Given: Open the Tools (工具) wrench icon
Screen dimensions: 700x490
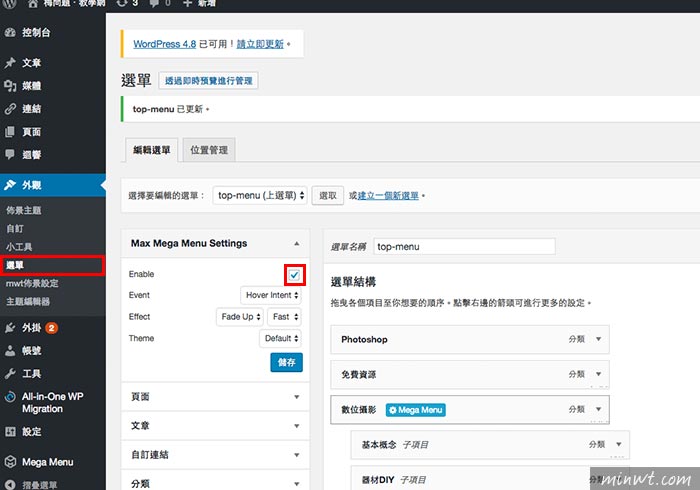Looking at the screenshot, I should coord(10,374).
